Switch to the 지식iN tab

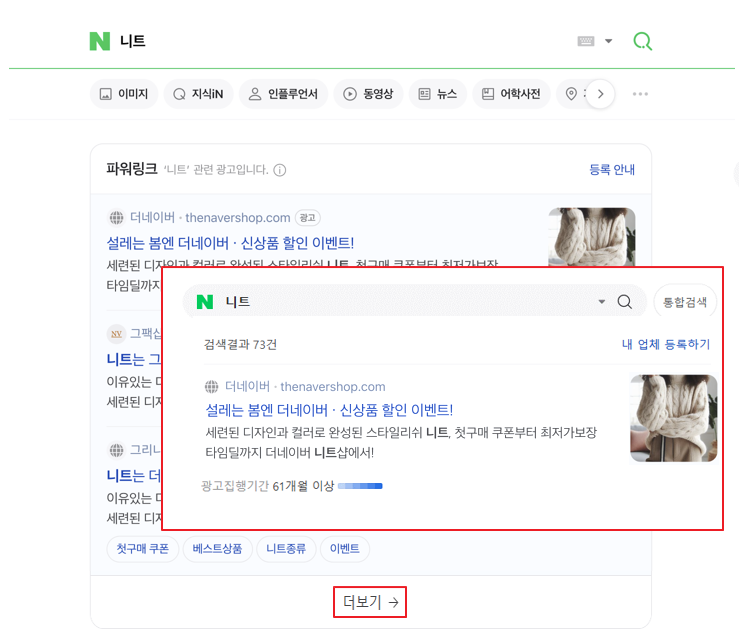pyautogui.click(x=198, y=94)
